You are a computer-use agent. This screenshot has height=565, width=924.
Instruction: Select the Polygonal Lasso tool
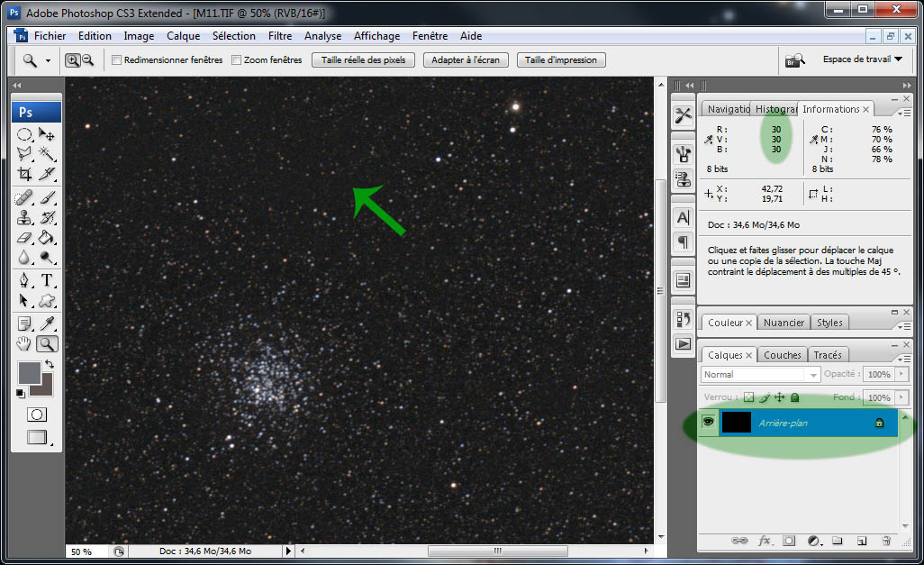tap(24, 153)
